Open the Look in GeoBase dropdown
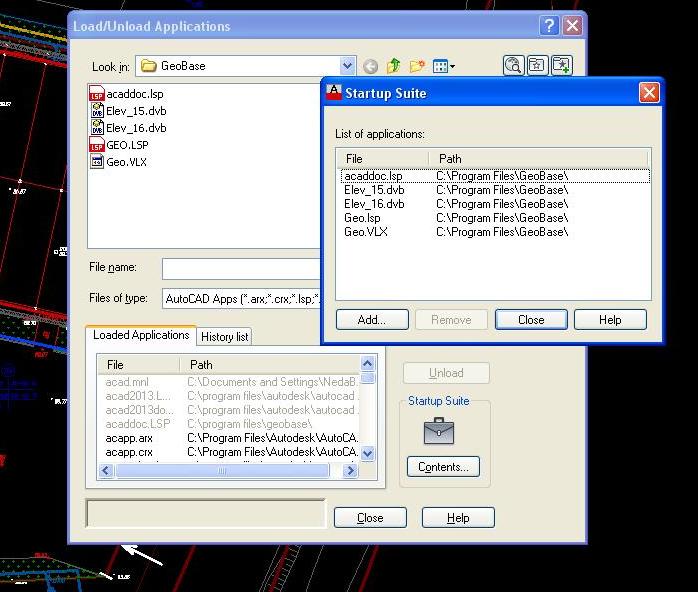 [347, 66]
